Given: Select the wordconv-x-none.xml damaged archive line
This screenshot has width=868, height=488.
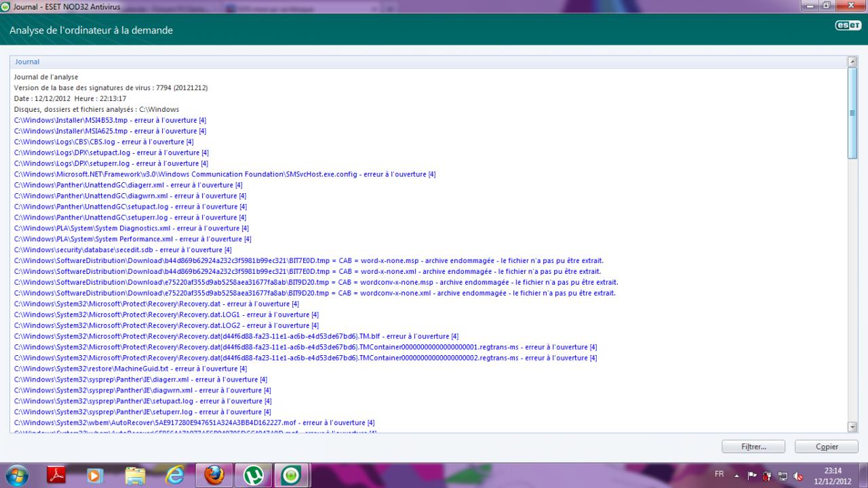Looking at the screenshot, I should (x=315, y=293).
